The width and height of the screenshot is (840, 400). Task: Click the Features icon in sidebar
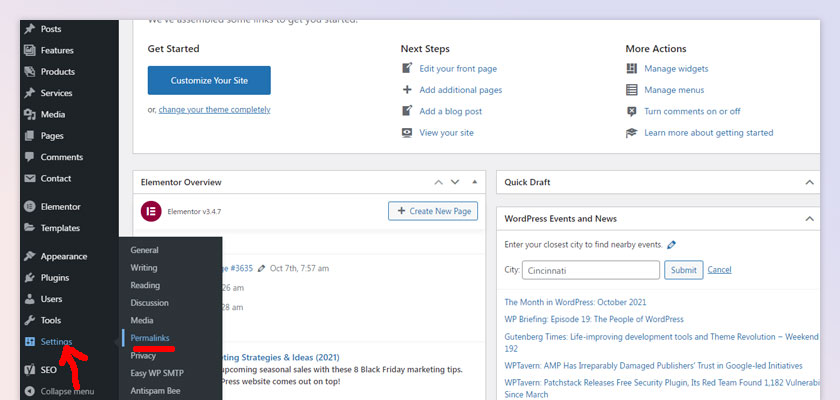point(30,50)
